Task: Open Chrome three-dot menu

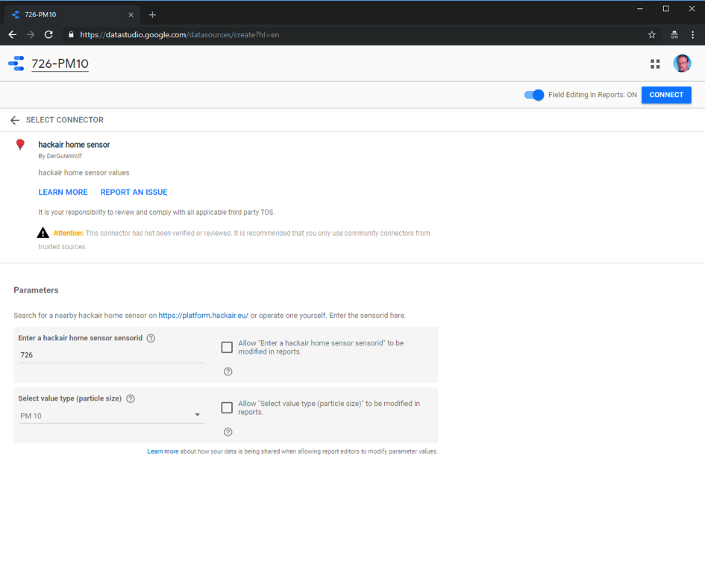Action: pos(692,34)
